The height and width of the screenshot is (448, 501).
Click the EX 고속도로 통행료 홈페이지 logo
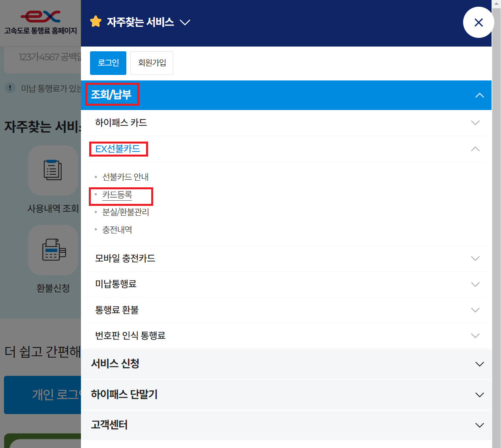click(x=41, y=22)
